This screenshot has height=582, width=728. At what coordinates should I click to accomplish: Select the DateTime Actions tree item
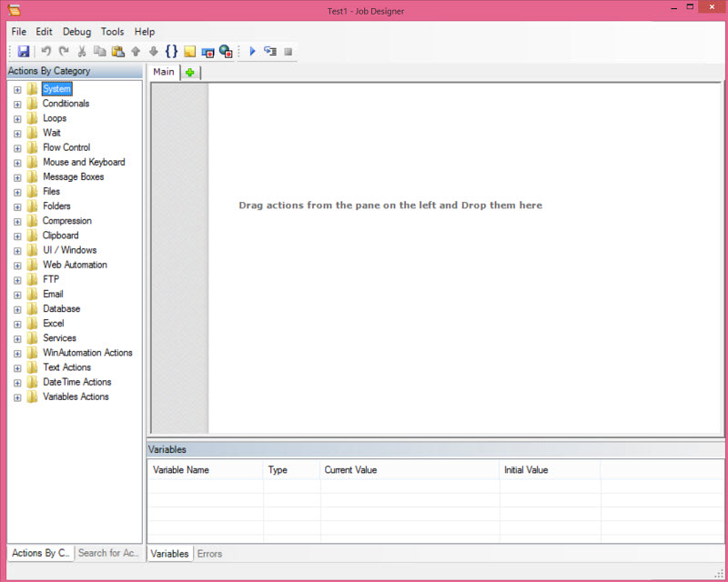77,382
